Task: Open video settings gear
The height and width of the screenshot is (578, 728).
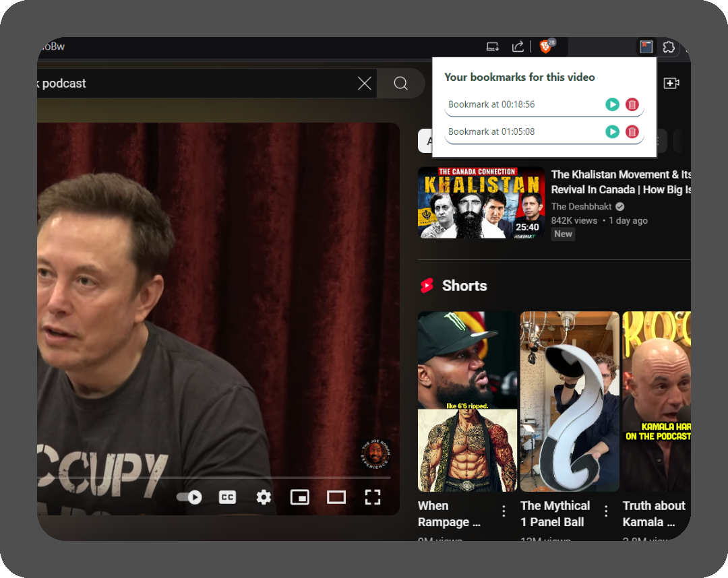Action: [264, 497]
